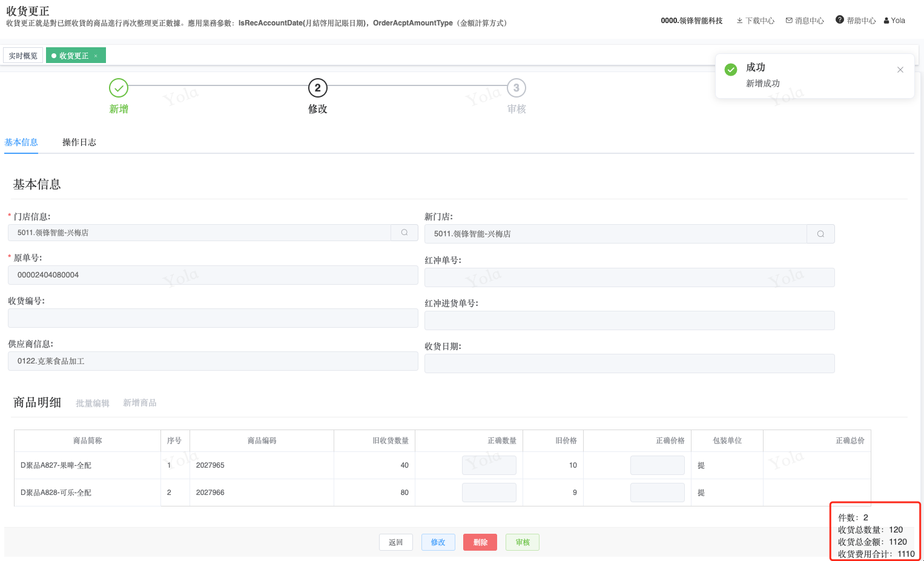Click product code 2027966

click(x=210, y=493)
